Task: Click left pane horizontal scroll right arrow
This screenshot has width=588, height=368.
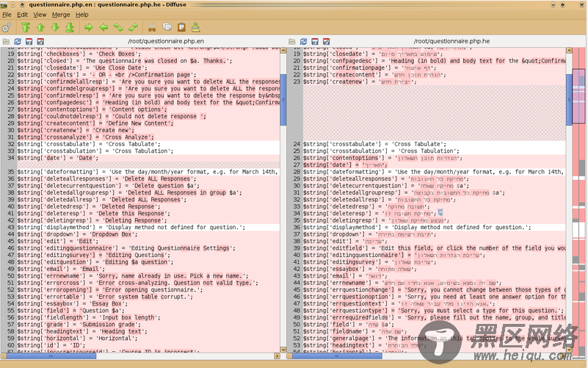Action: 277,356
